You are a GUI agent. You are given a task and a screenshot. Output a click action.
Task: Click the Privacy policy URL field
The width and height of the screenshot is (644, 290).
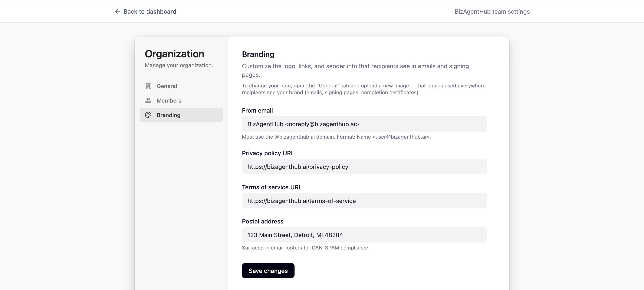pyautogui.click(x=364, y=167)
